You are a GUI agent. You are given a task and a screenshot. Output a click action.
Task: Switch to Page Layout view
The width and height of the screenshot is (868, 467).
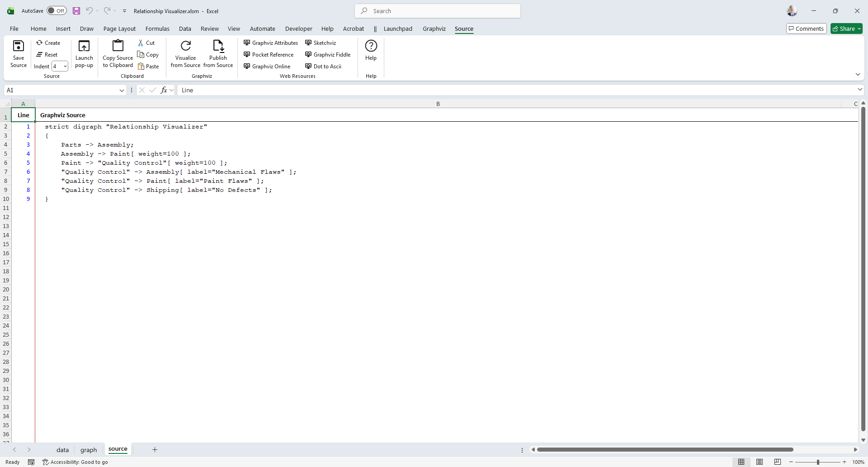coord(759,462)
